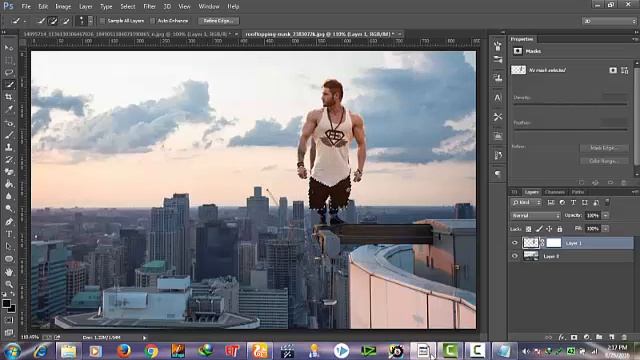The width and height of the screenshot is (640, 360).
Task: Toggle lock transparent pixels
Action: [529, 229]
